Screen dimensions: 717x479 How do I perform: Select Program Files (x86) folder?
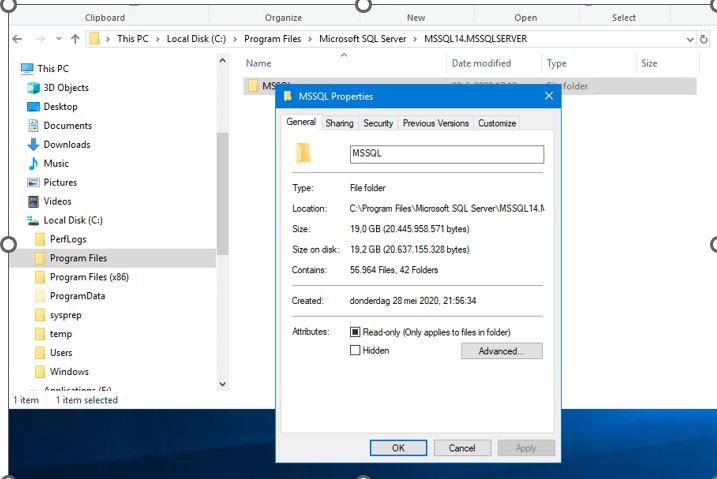(89, 277)
